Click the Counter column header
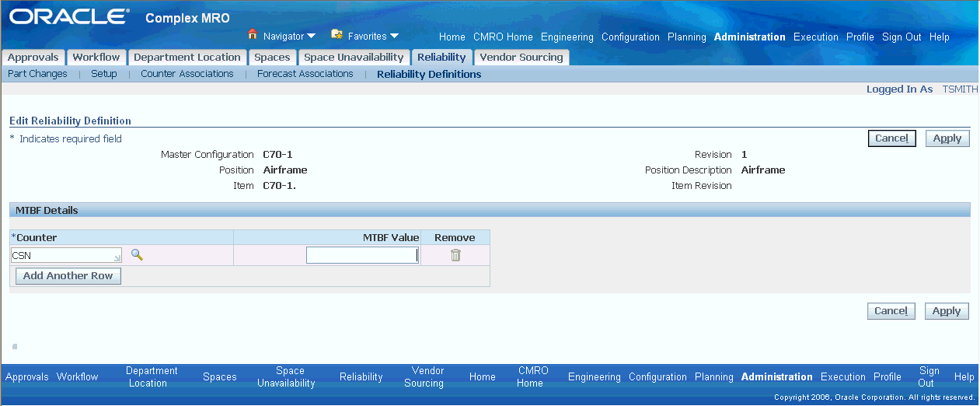This screenshot has height=406, width=980. tap(34, 237)
